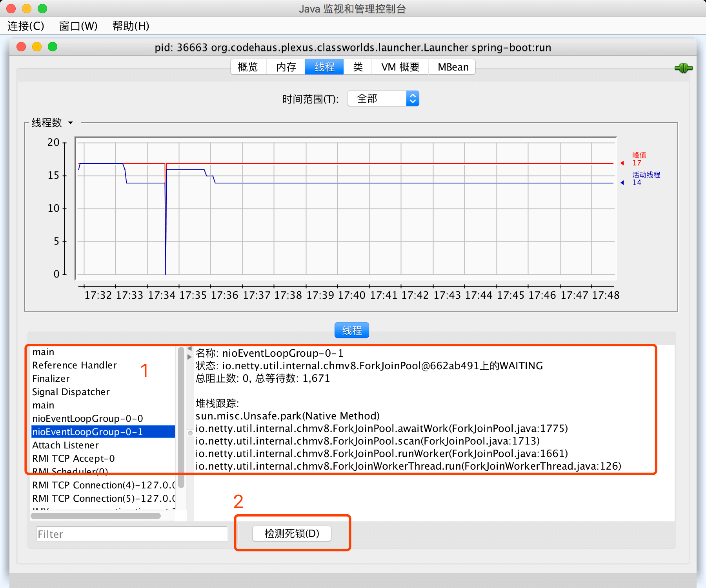Click the thread list horizontal scrollbar

[96, 516]
